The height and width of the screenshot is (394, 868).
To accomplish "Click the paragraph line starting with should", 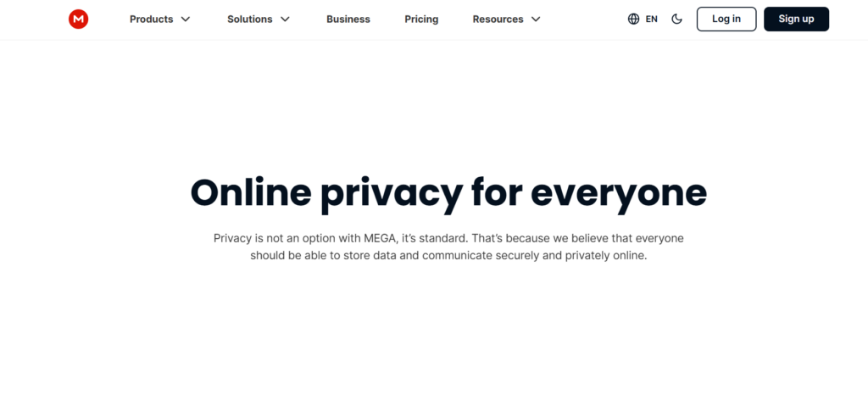I will pyautogui.click(x=448, y=256).
